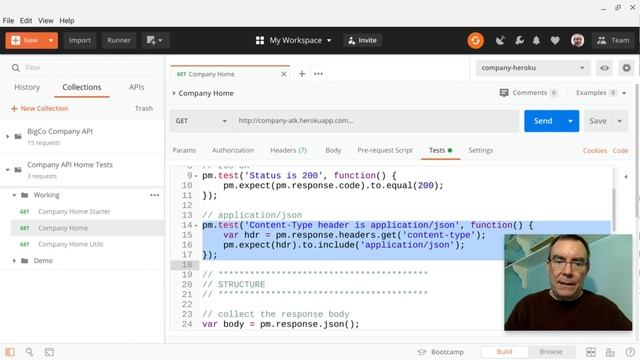Open Find and Replace in status bar
Image resolution: width=640 pixels, height=360 pixels.
click(29, 352)
